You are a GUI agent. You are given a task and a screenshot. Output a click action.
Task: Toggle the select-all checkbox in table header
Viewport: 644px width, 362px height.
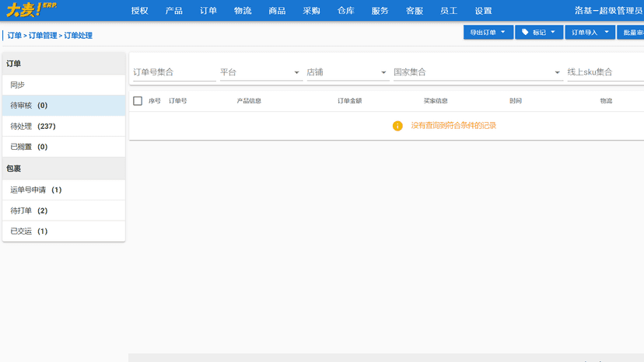point(138,101)
